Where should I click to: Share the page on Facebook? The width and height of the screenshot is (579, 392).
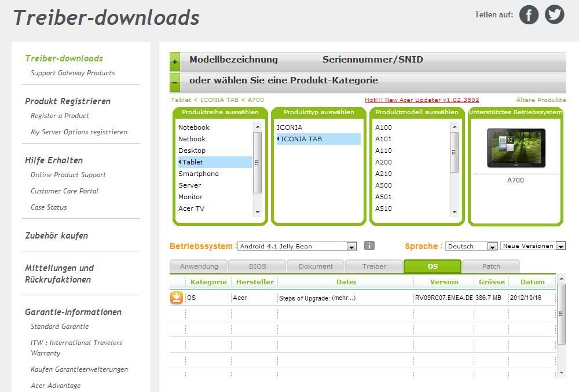coord(529,14)
